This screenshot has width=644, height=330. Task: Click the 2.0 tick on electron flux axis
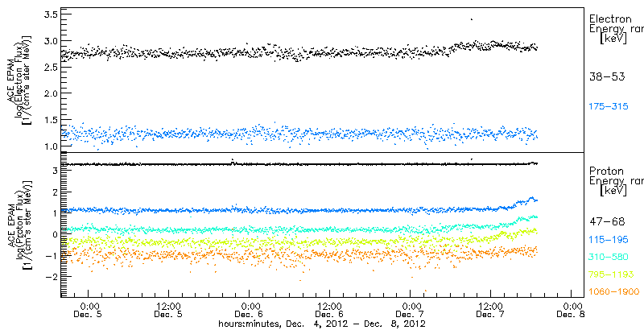point(49,93)
